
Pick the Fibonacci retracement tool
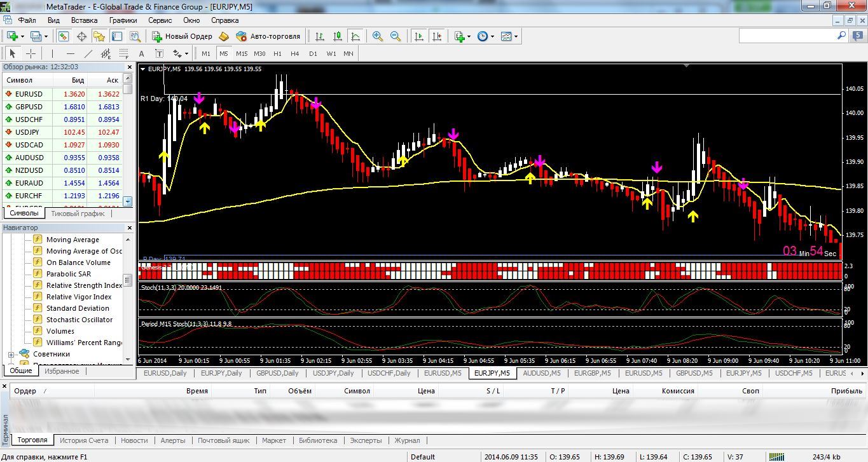coord(123,54)
